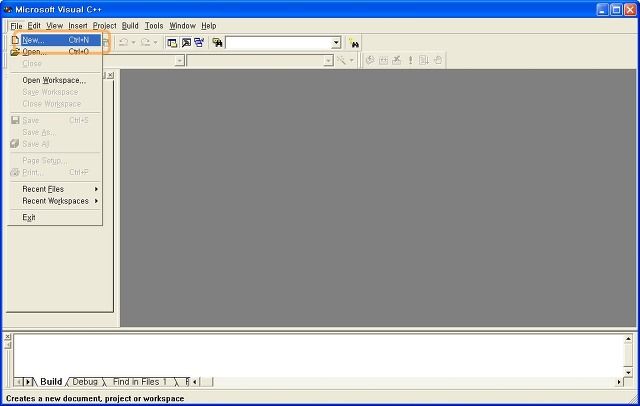The height and width of the screenshot is (406, 640).
Task: Expand the Recent Files submenu
Action: pyautogui.click(x=55, y=189)
